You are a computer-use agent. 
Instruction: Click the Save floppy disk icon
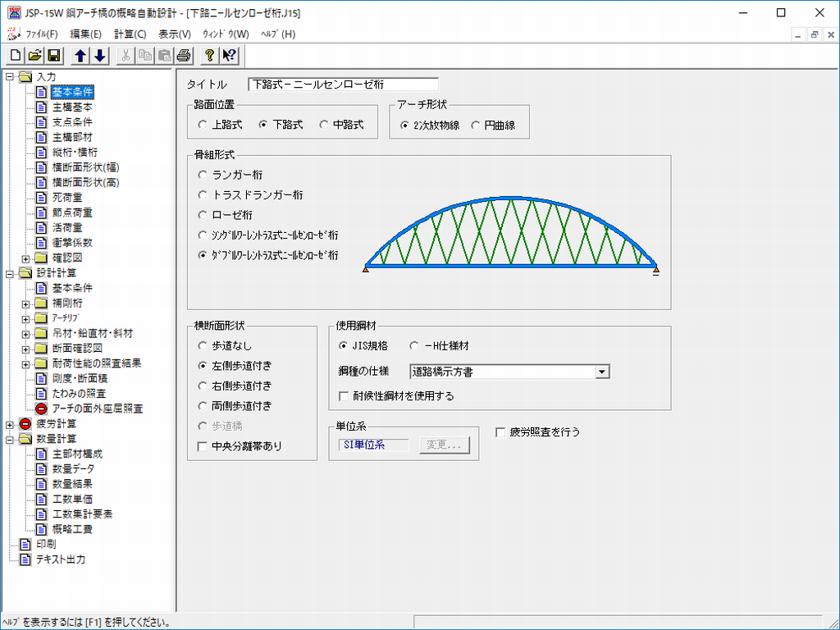click(x=53, y=56)
